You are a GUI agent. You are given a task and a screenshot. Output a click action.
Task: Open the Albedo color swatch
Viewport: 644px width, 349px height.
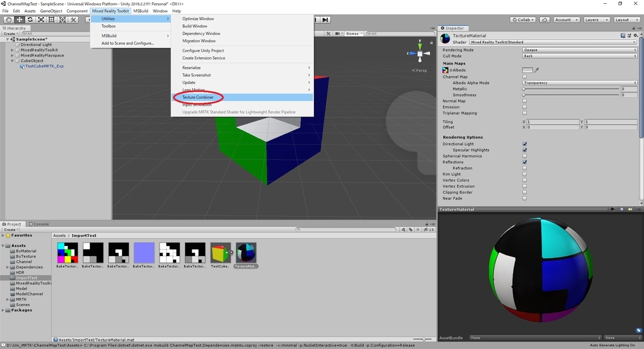[x=528, y=70]
